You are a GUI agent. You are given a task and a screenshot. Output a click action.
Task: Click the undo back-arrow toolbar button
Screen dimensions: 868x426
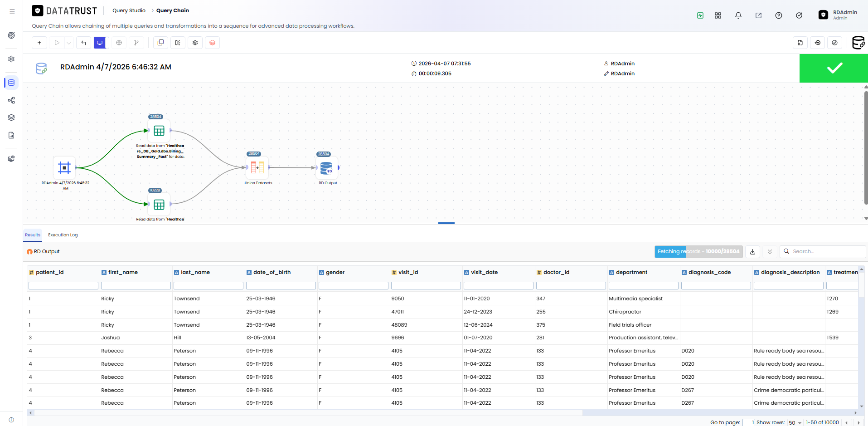coord(83,43)
